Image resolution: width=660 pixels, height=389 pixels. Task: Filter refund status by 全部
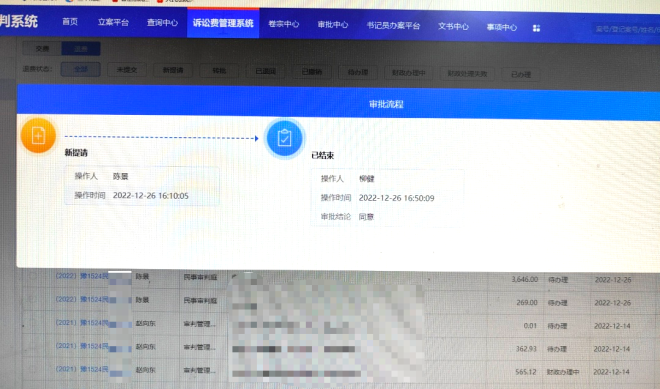[x=80, y=69]
